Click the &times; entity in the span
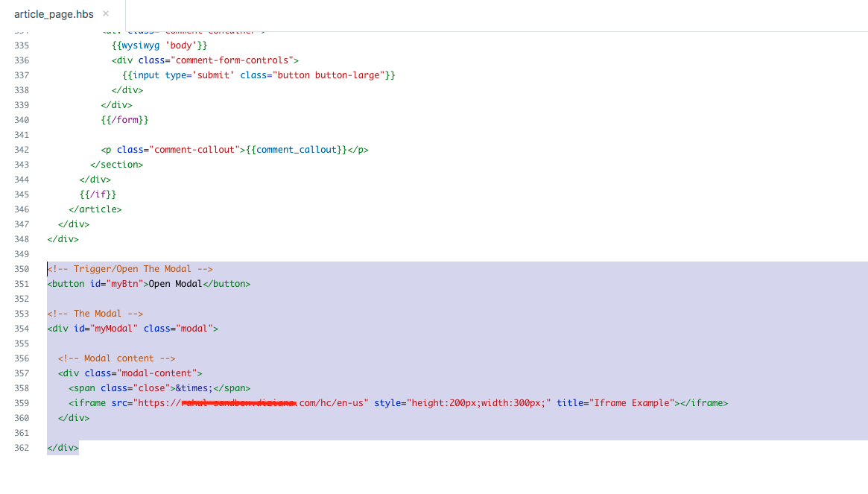Image resolution: width=868 pixels, height=494 pixels. (194, 388)
